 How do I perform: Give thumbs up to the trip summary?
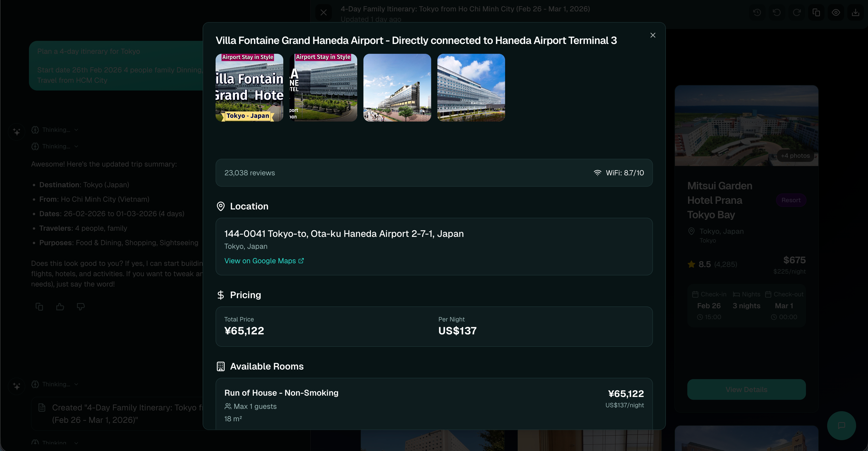tap(60, 306)
